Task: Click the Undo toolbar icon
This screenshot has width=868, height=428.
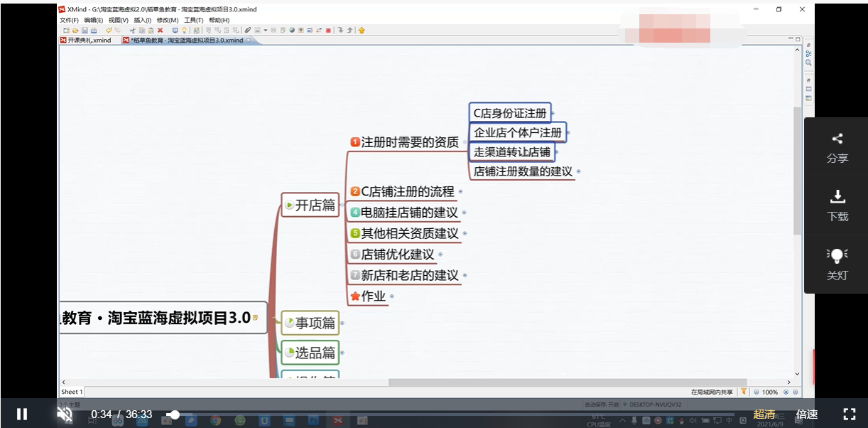Action: (x=109, y=31)
